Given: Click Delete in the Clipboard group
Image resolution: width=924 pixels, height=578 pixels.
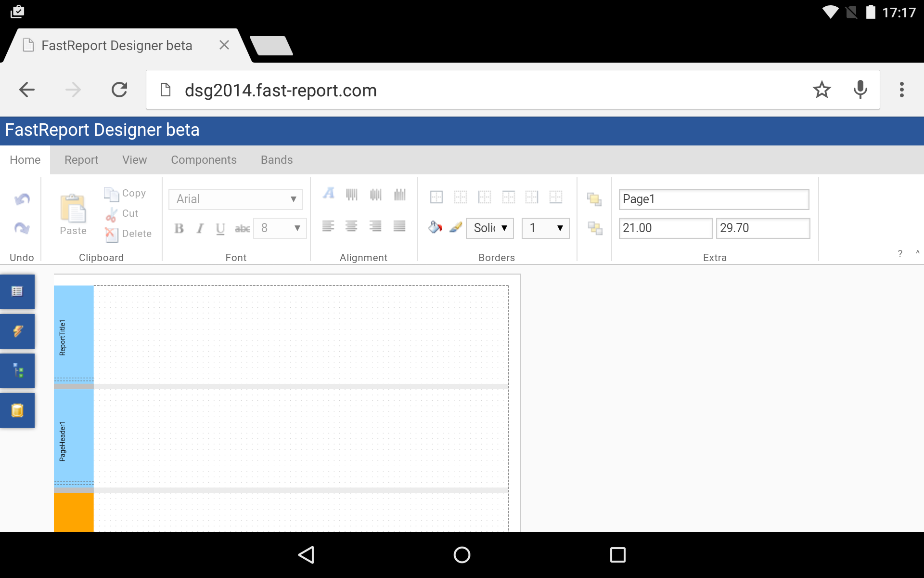Looking at the screenshot, I should point(128,234).
